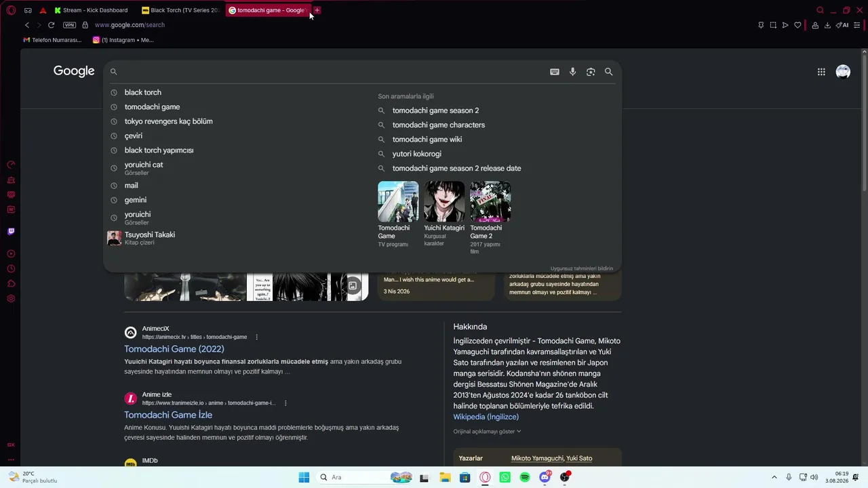The width and height of the screenshot is (868, 488).
Task: Focus the Google search text box
Action: (x=332, y=72)
